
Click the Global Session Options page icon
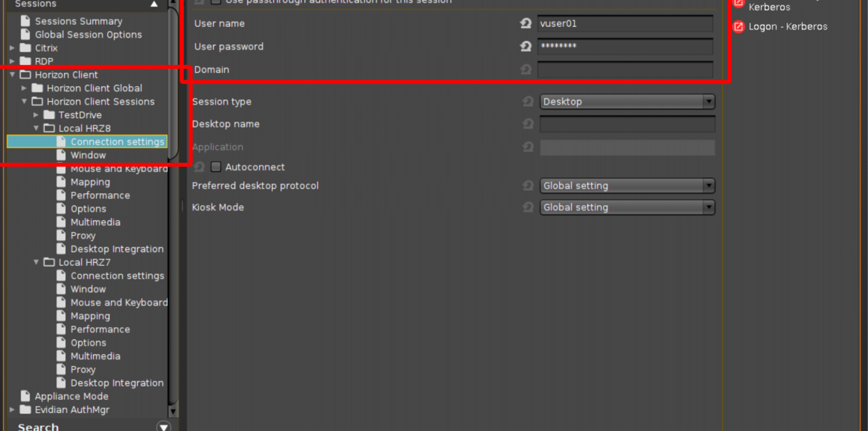pyautogui.click(x=25, y=34)
